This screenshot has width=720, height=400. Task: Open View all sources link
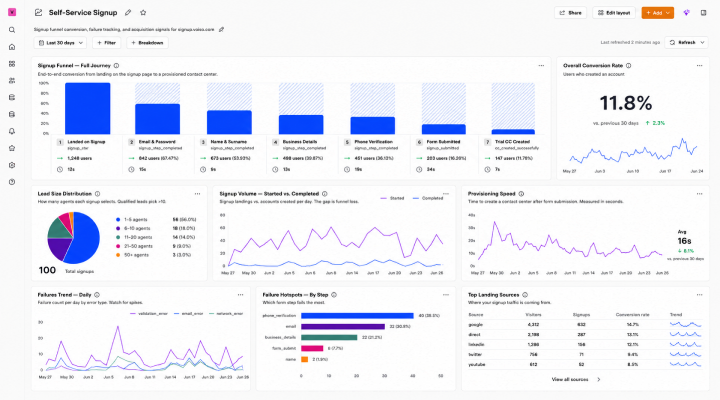point(576,380)
